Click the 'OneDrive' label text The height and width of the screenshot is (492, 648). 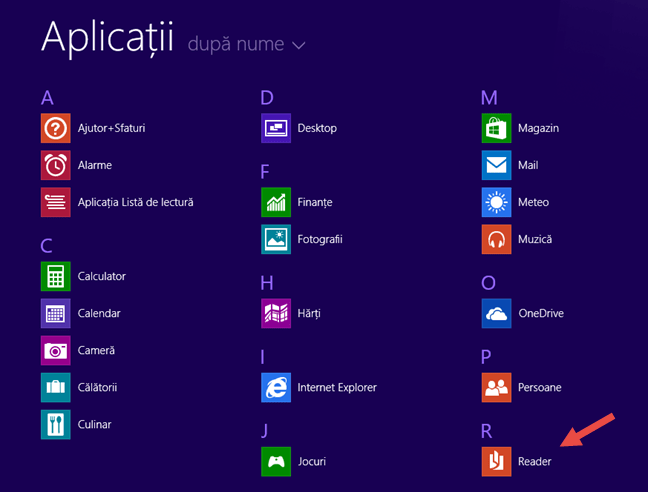(x=541, y=313)
